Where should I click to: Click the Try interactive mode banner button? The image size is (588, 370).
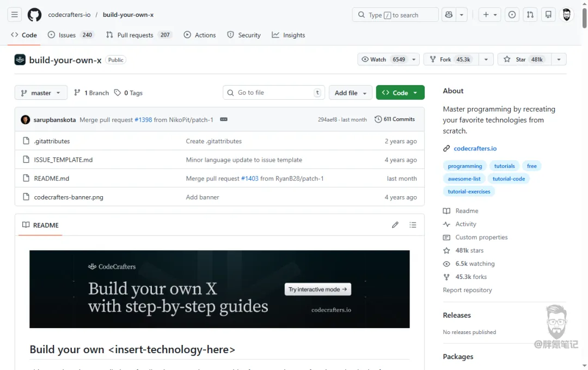(317, 289)
